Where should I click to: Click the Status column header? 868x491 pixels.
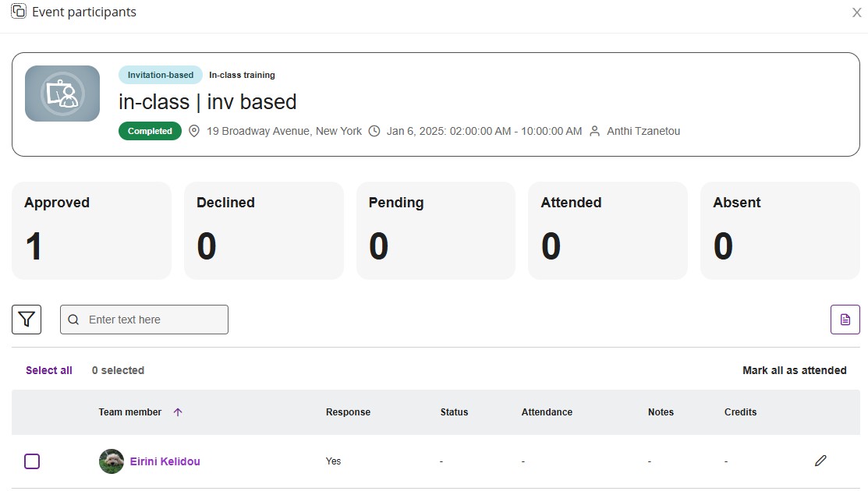454,412
